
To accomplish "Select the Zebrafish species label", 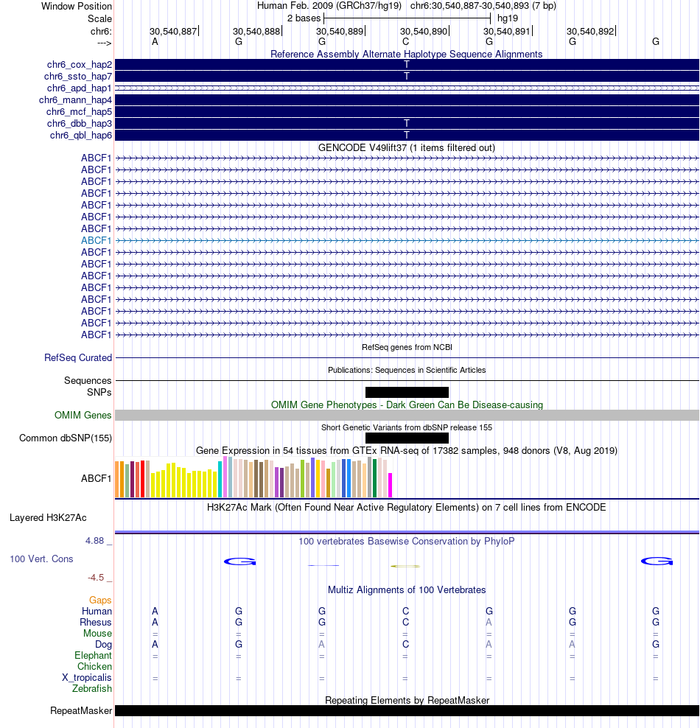I will [92, 688].
